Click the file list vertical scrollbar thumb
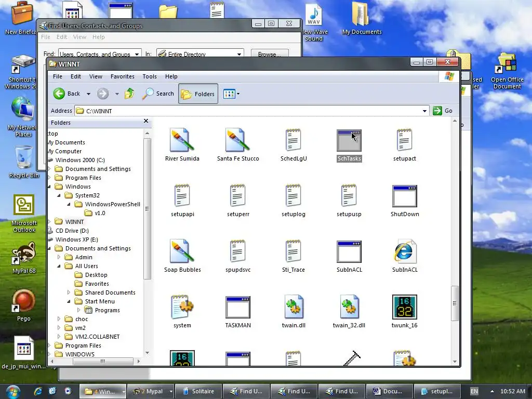The height and width of the screenshot is (399, 532). (455, 303)
